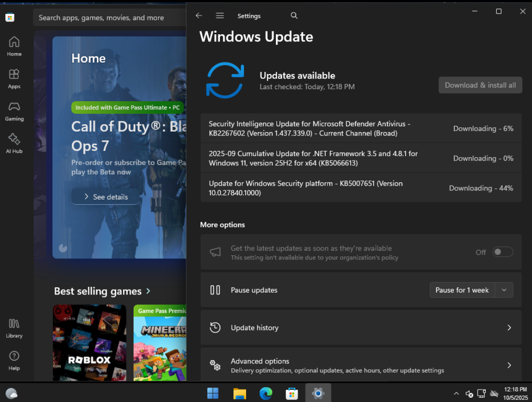The height and width of the screenshot is (402, 532).
Task: Click the muted speaker tray icon
Action: click(x=469, y=393)
